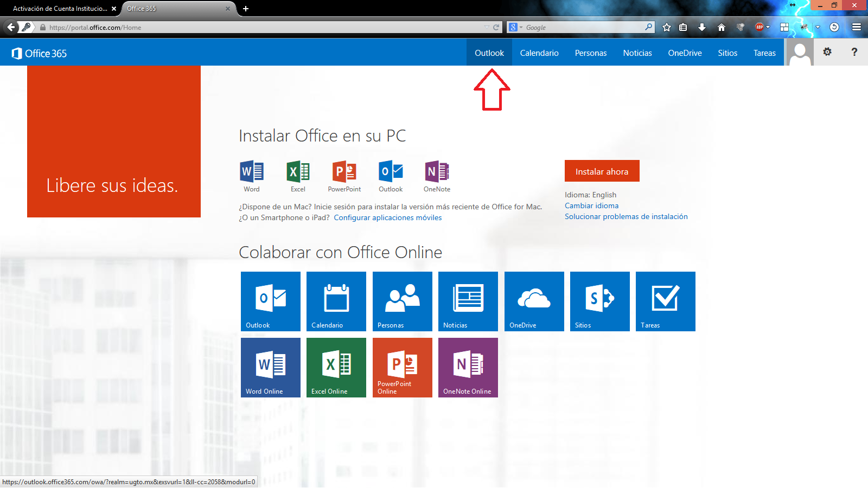Click the help question mark icon
The height and width of the screenshot is (488, 868).
(854, 52)
